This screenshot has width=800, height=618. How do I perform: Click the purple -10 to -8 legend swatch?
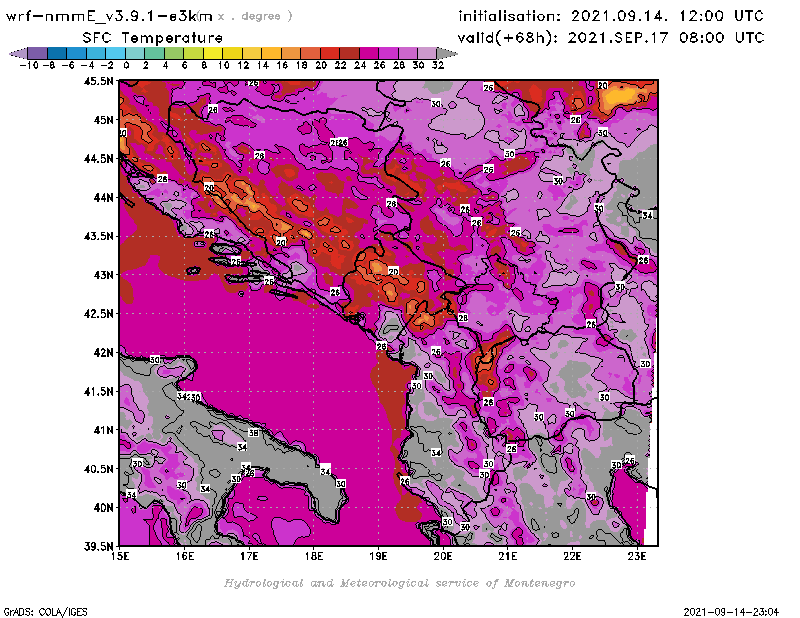(38, 53)
